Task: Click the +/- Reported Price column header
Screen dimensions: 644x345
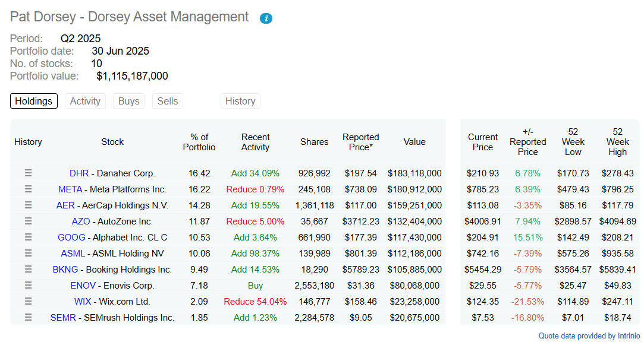Action: (x=528, y=142)
